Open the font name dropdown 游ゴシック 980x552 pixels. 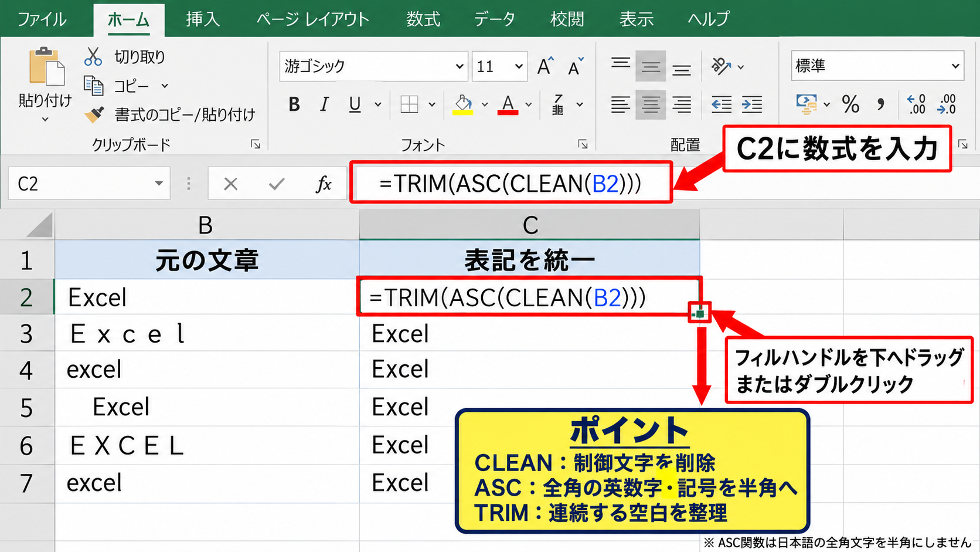pos(460,66)
